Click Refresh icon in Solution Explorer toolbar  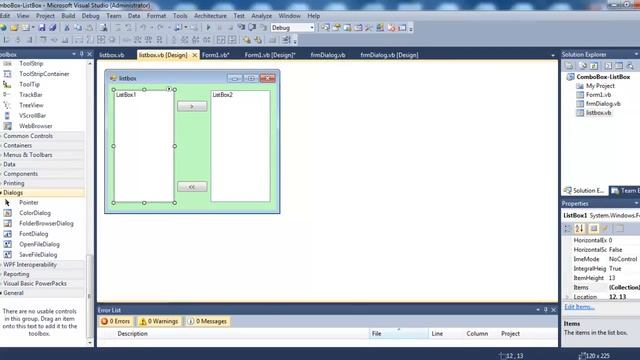tap(594, 66)
